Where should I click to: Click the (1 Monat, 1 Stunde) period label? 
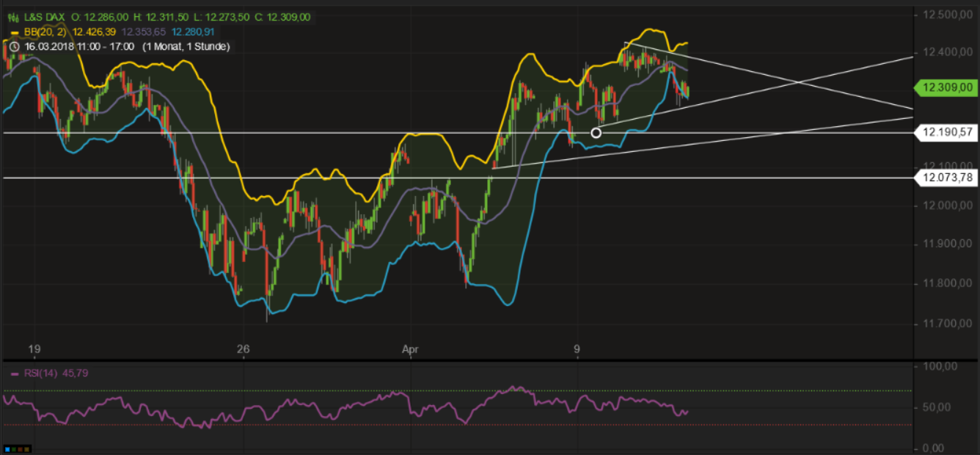tap(185, 46)
